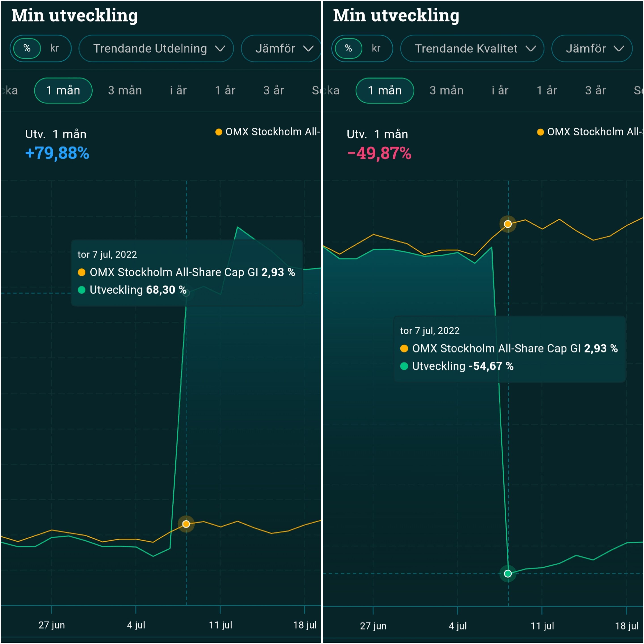Screen dimensions: 644x644
Task: Click orange OMX legend dot, left chart
Action: point(219,132)
